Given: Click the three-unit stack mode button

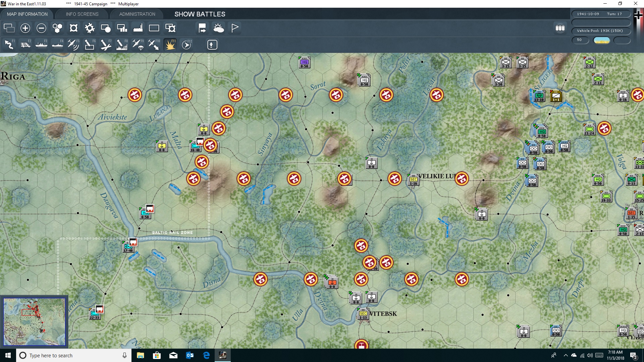Looking at the screenshot, I should coord(560,28).
